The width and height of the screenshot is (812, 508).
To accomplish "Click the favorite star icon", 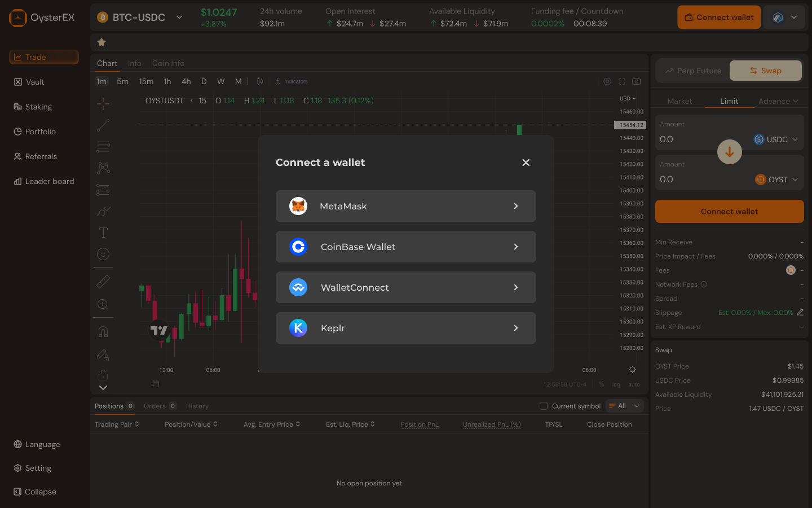I will 101,42.
